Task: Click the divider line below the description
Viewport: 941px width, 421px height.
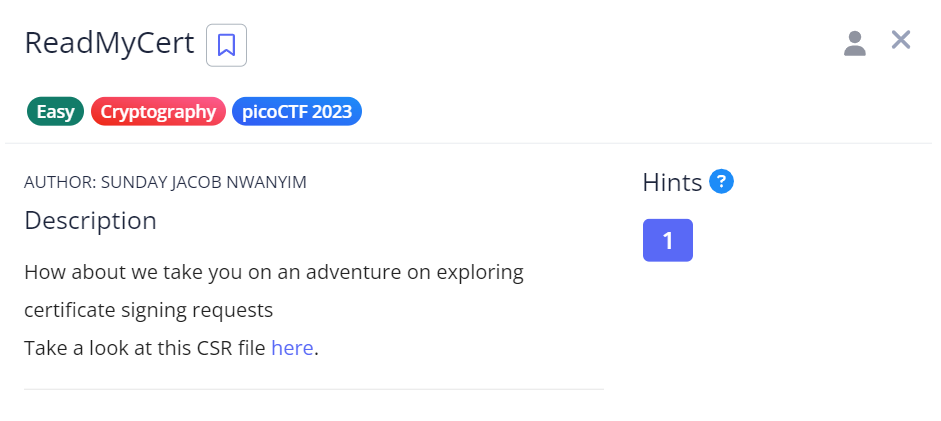Action: (313, 389)
